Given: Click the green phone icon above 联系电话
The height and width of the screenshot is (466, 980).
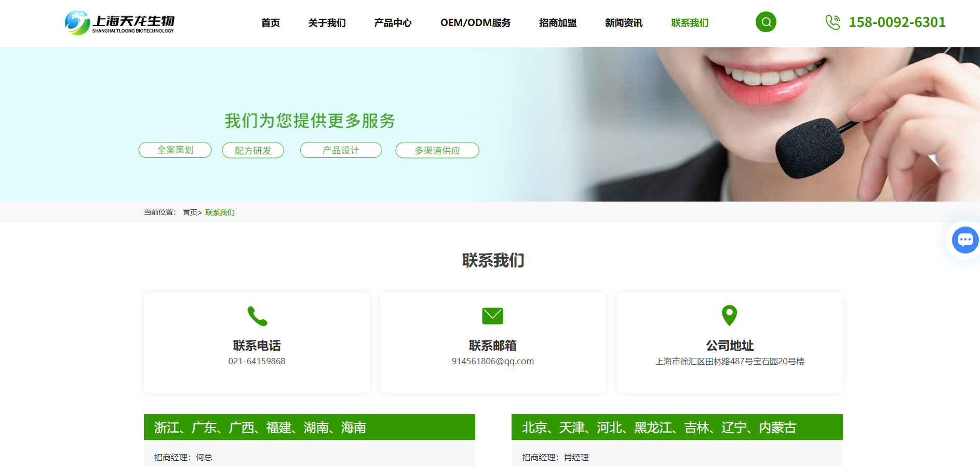Looking at the screenshot, I should pyautogui.click(x=257, y=316).
